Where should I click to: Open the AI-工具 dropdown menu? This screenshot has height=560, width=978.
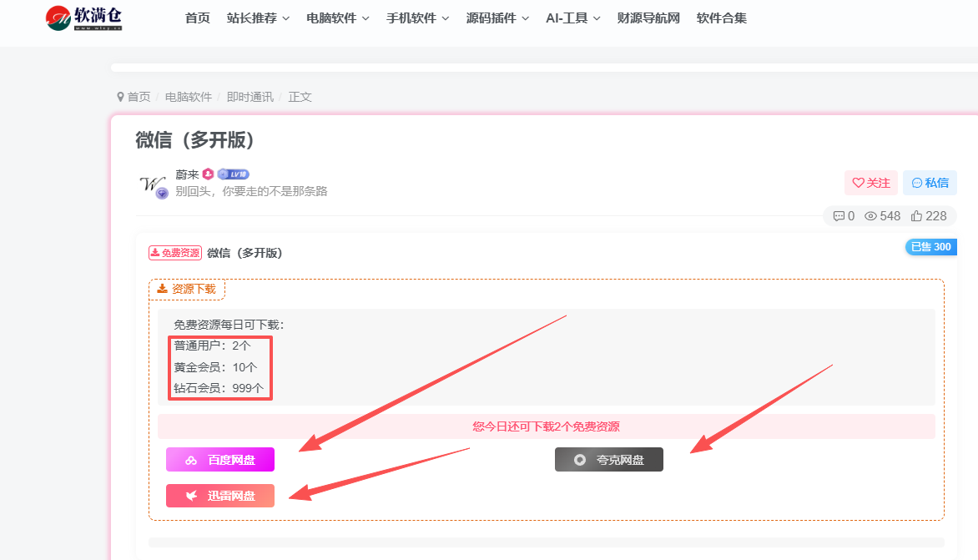[x=572, y=18]
